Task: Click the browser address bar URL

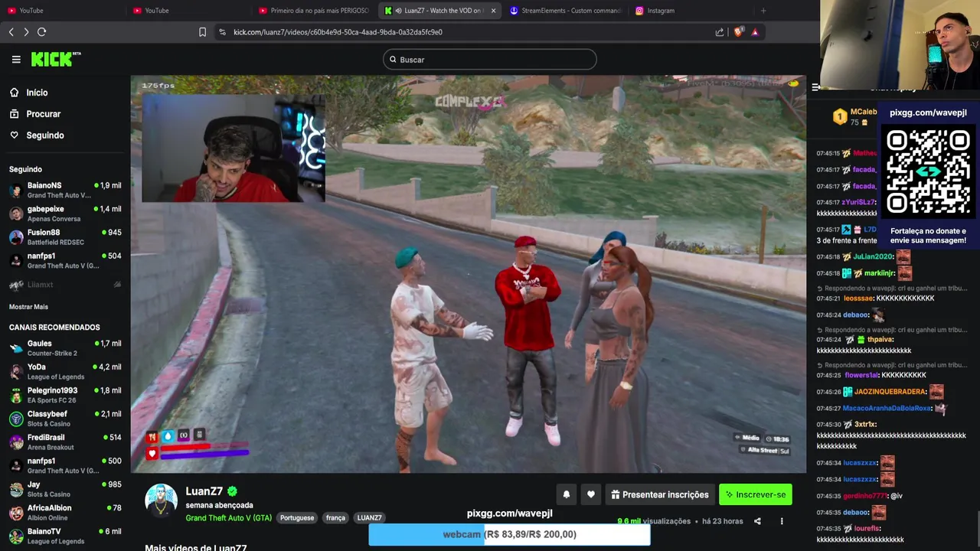Action: click(x=338, y=32)
